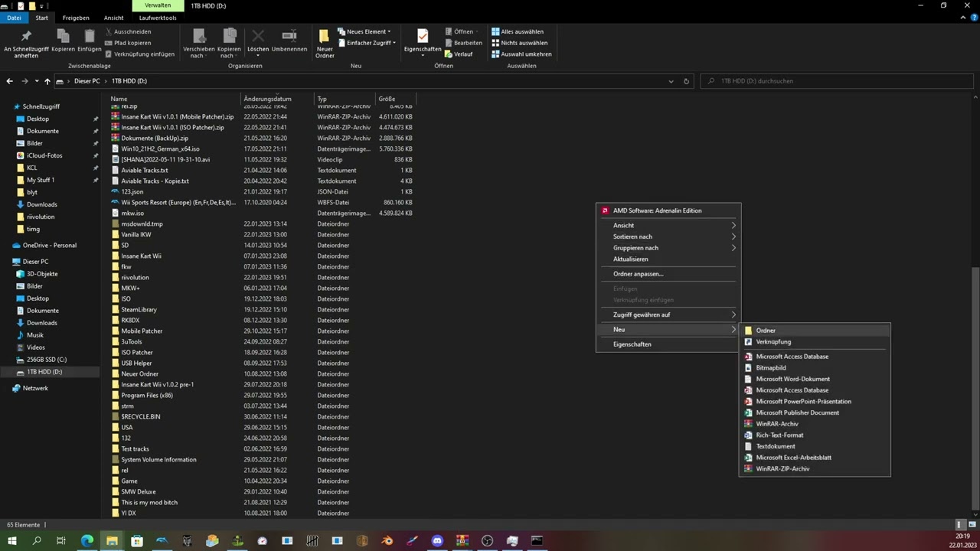Expand the Ansicht submenu in context menu
The height and width of the screenshot is (551, 980).
(668, 226)
